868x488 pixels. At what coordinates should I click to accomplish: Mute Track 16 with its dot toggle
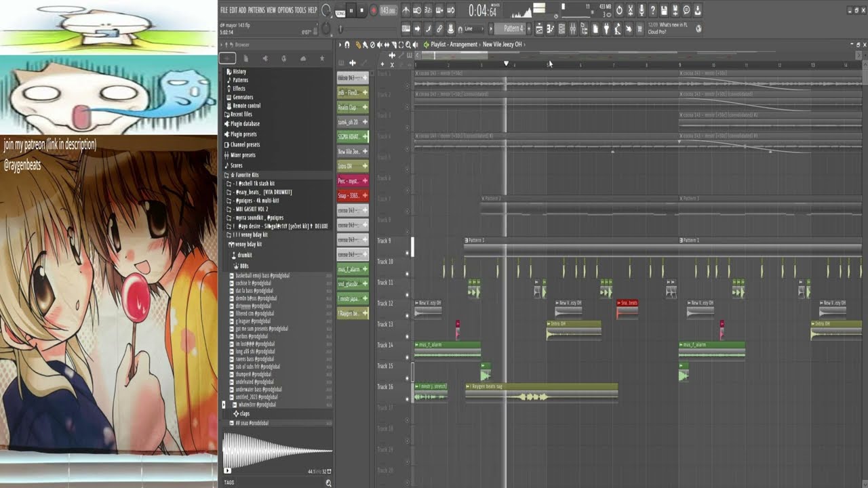[x=408, y=399]
